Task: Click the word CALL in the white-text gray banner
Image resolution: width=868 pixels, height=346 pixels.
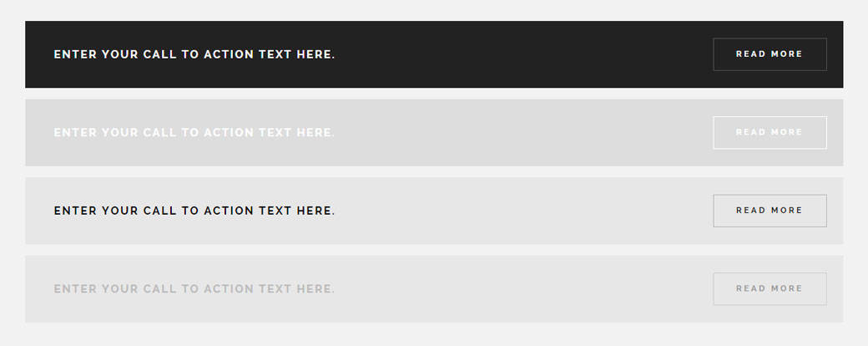Action: (x=159, y=132)
